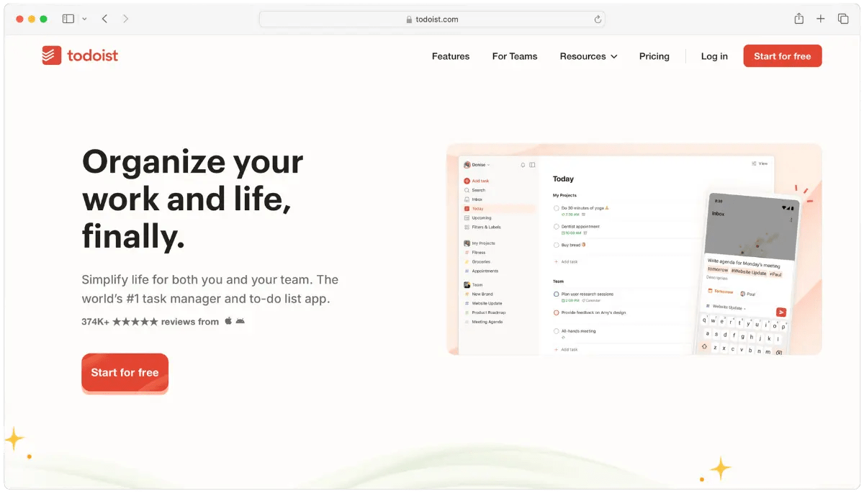Image resolution: width=864 pixels, height=504 pixels.
Task: Tap the Tomorrow date chip on the phone
Action: point(721,292)
